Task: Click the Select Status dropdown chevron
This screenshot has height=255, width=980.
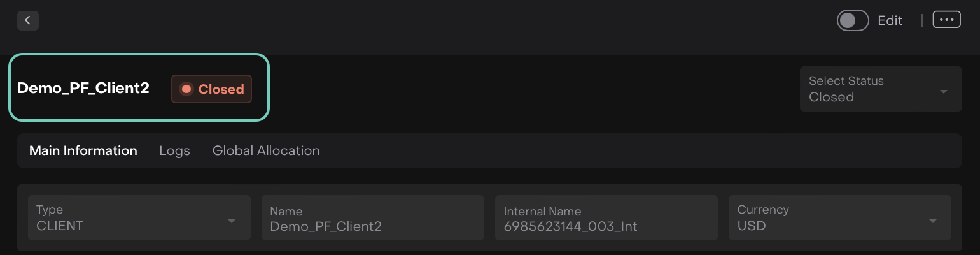Action: pos(943,91)
